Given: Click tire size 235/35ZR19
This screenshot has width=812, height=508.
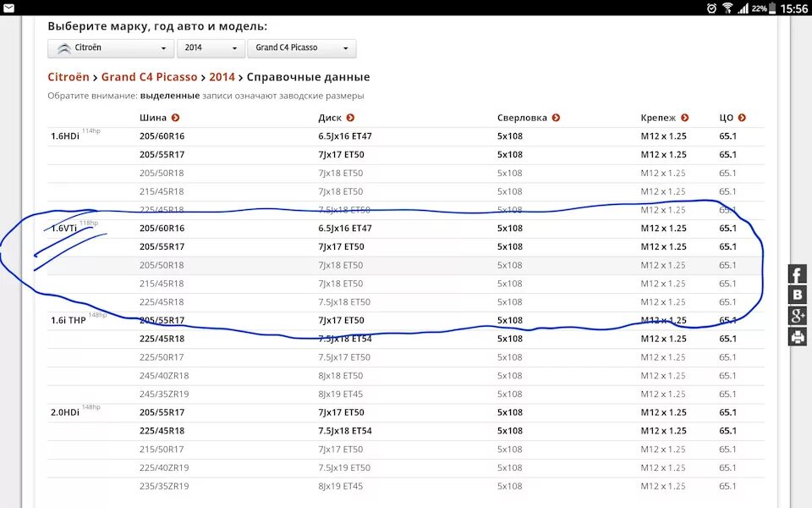Looking at the screenshot, I should 164,486.
